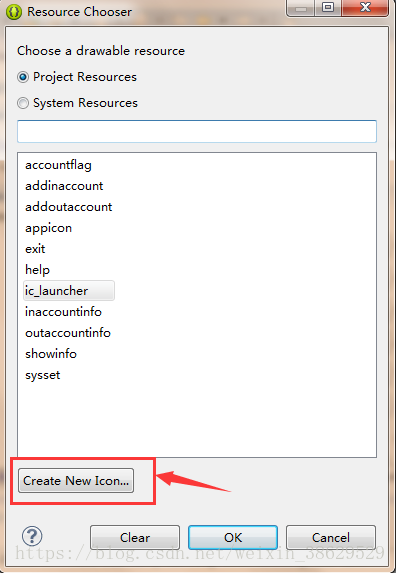Screen dimensions: 396x573
Task: Select showinfo in the list
Action: [51, 354]
